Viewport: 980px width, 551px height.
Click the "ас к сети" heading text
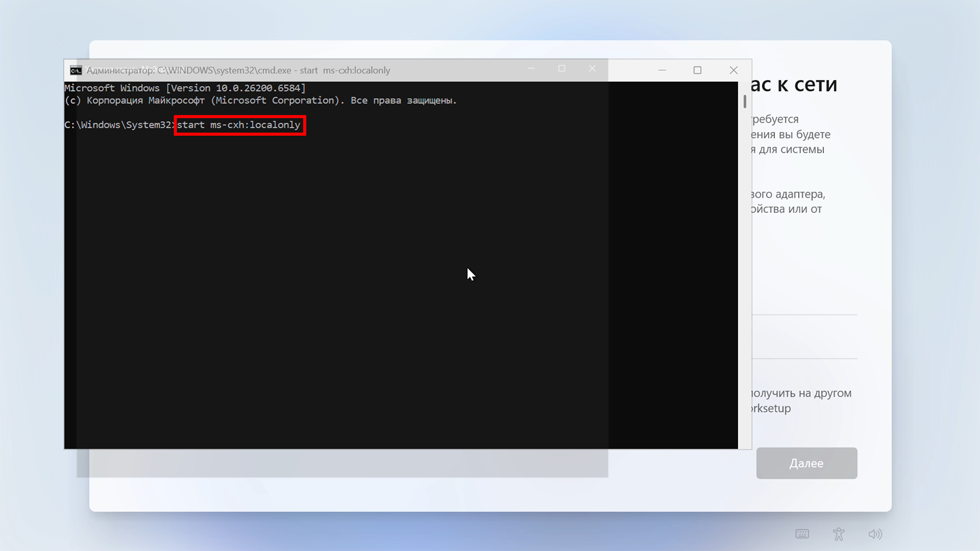click(794, 85)
